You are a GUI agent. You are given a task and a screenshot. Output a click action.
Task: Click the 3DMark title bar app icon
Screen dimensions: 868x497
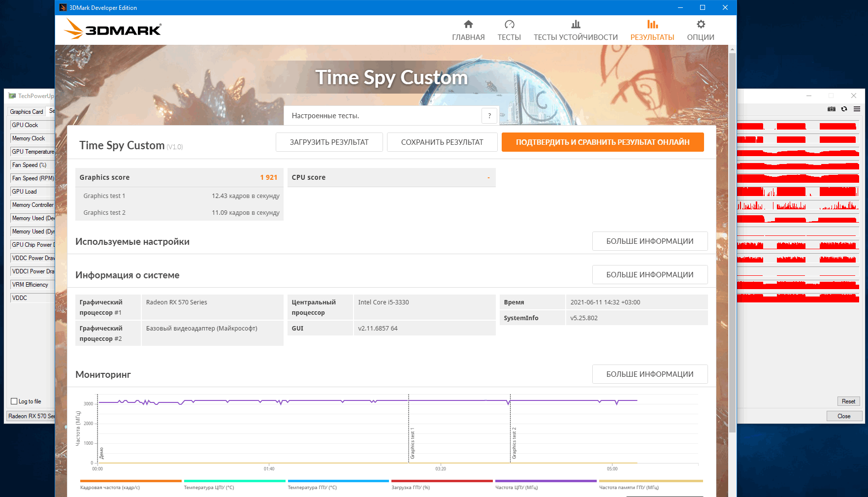tap(63, 7)
